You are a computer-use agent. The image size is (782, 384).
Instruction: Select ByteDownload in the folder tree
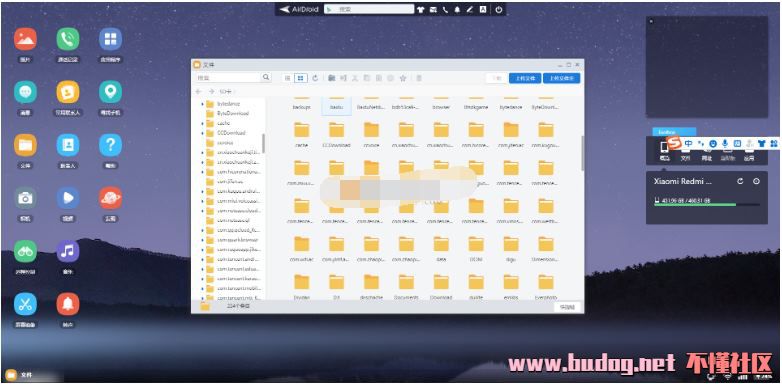point(232,114)
